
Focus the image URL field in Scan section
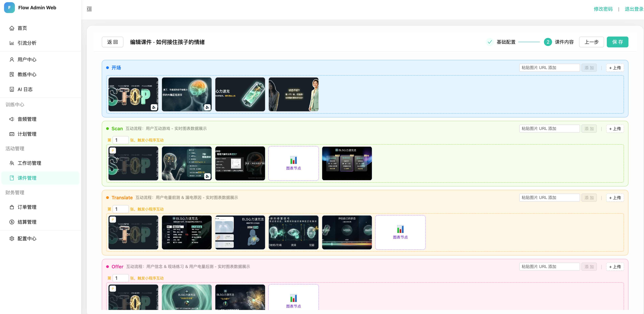pyautogui.click(x=549, y=129)
